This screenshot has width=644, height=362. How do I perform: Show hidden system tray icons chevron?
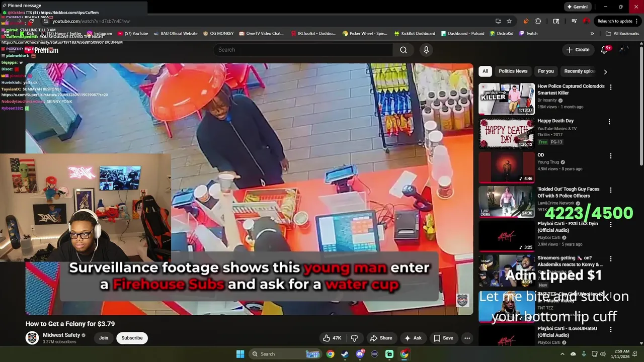pyautogui.click(x=562, y=354)
